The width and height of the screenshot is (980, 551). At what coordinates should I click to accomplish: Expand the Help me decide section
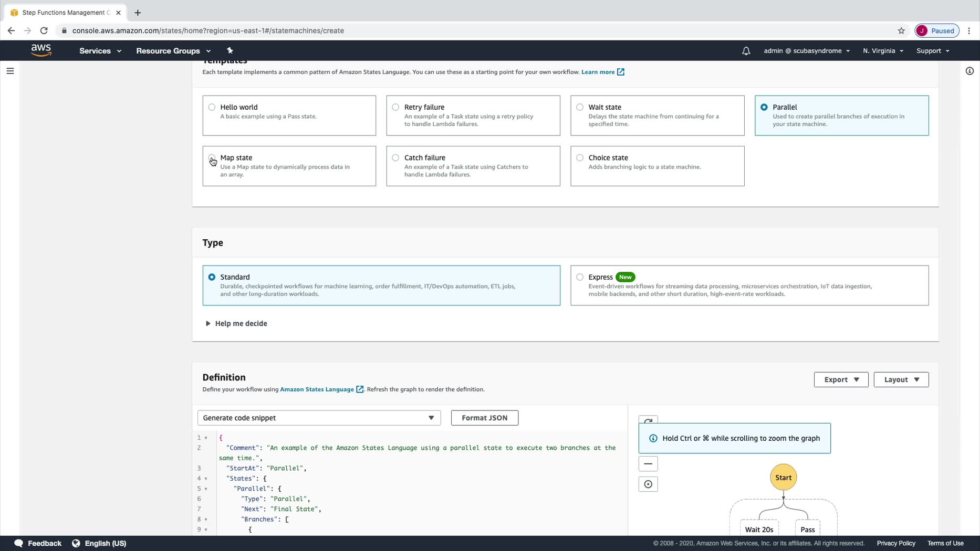click(236, 323)
